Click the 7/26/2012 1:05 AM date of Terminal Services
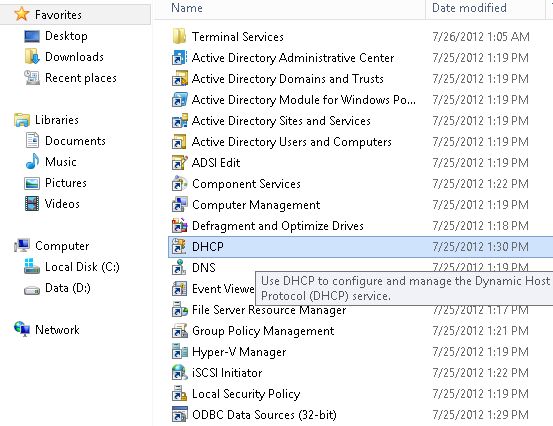 click(481, 37)
